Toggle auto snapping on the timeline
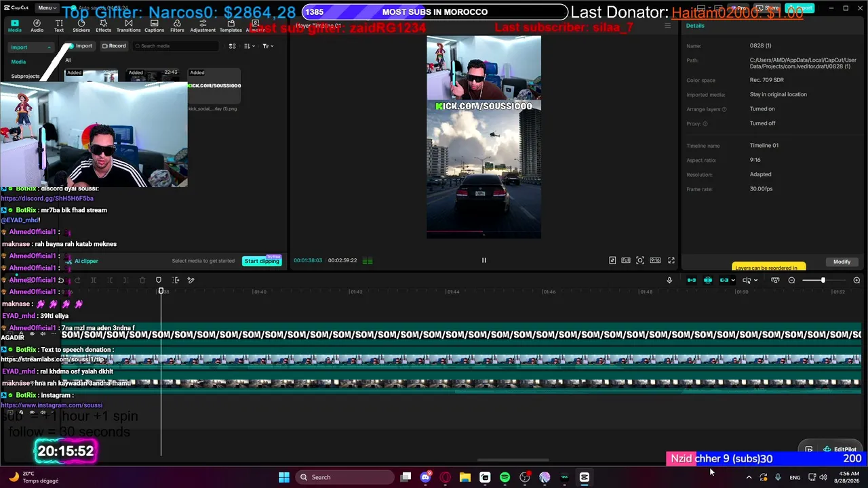 708,280
